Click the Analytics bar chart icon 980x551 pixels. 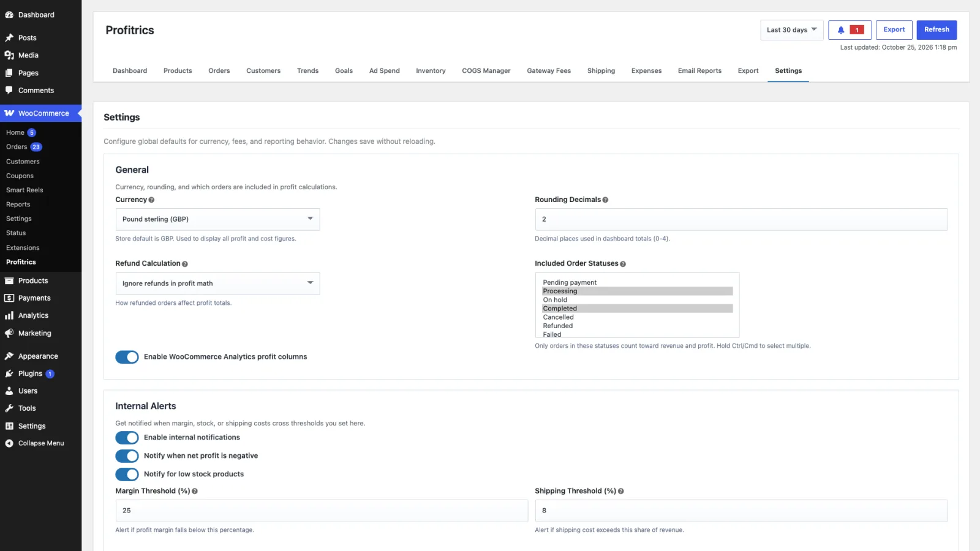coord(9,316)
